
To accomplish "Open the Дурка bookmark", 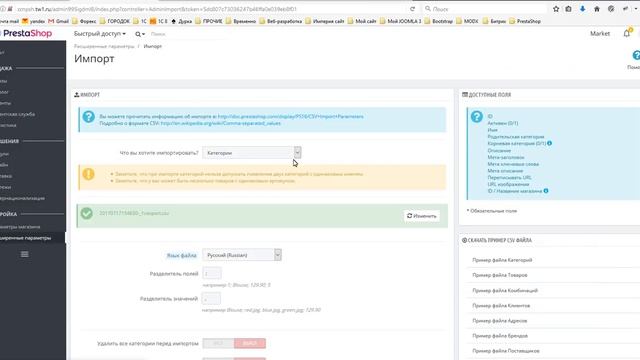I will pyautogui.click(x=182, y=21).
